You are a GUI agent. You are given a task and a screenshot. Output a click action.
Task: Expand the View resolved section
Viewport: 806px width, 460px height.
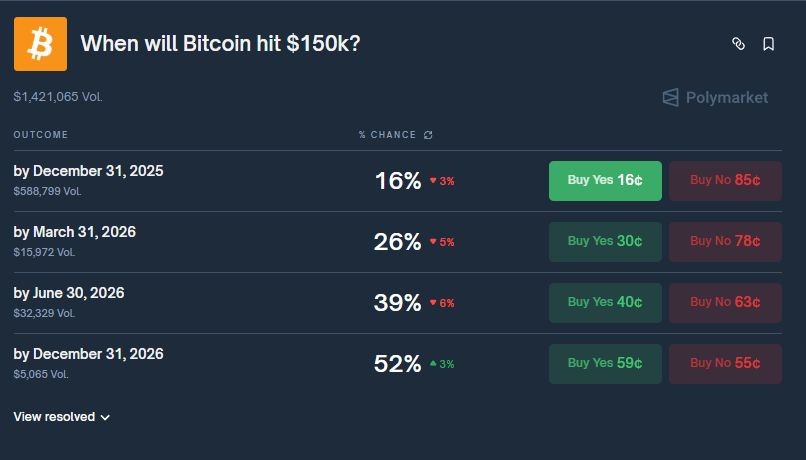click(x=62, y=417)
